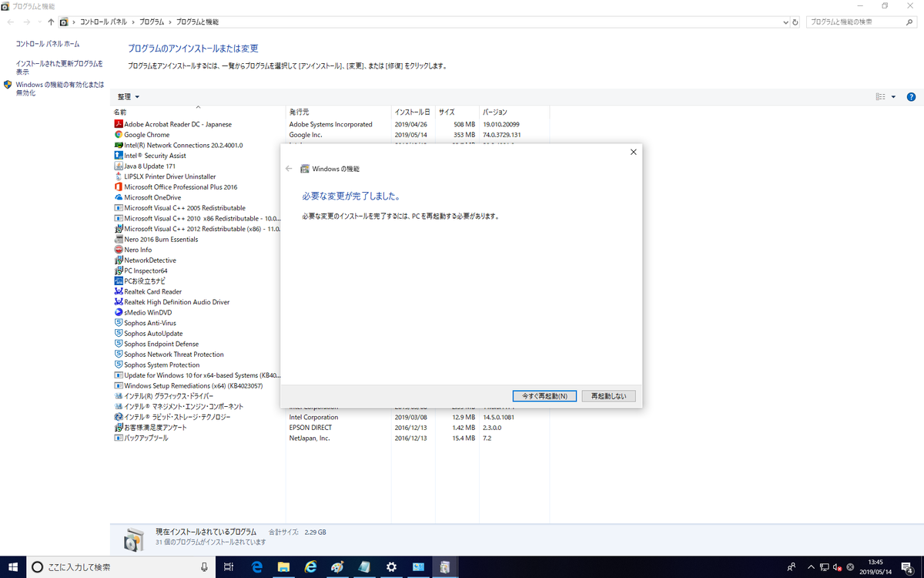Open Task View on the taskbar
The width and height of the screenshot is (924, 578).
coord(229,567)
